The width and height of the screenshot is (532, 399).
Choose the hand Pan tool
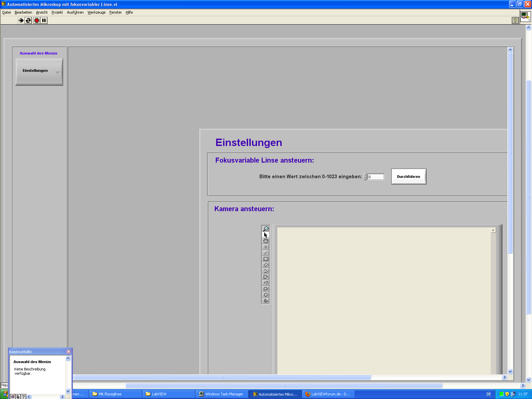[x=266, y=241]
